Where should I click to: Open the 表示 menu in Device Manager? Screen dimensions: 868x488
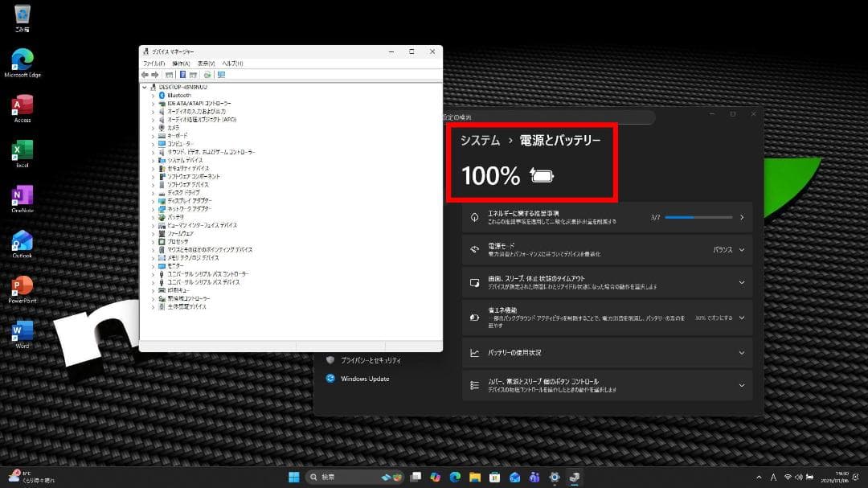(x=203, y=63)
